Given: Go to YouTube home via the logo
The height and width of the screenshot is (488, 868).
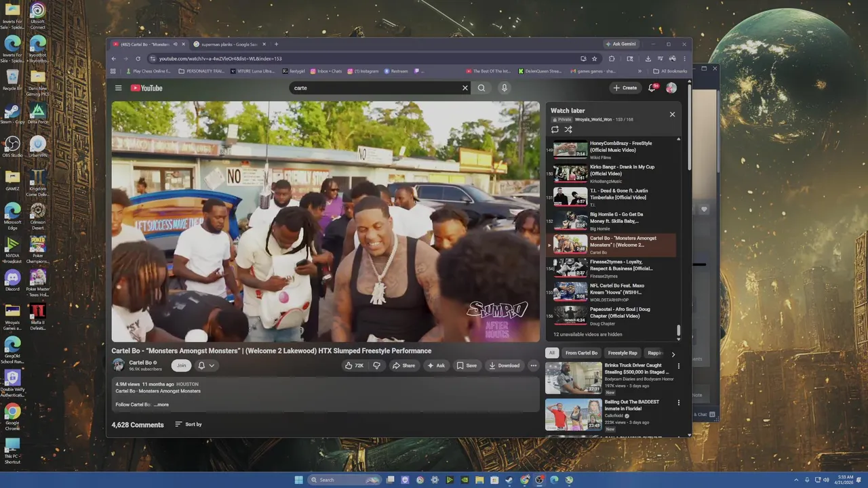Looking at the screenshot, I should (x=146, y=88).
